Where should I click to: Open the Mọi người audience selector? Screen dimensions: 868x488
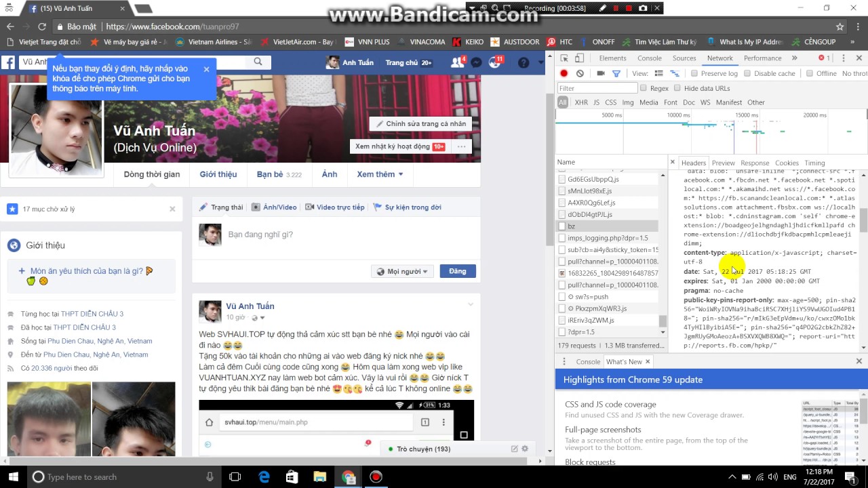pyautogui.click(x=403, y=272)
